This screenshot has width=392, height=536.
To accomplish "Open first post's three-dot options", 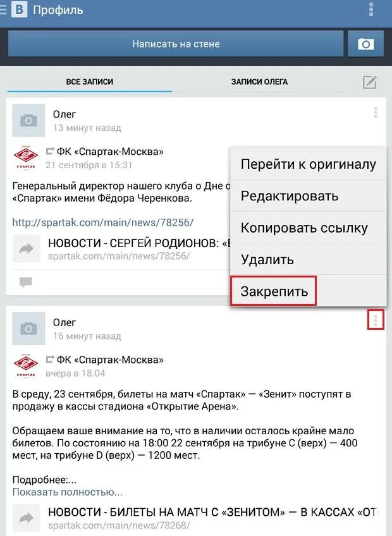I will click(376, 113).
